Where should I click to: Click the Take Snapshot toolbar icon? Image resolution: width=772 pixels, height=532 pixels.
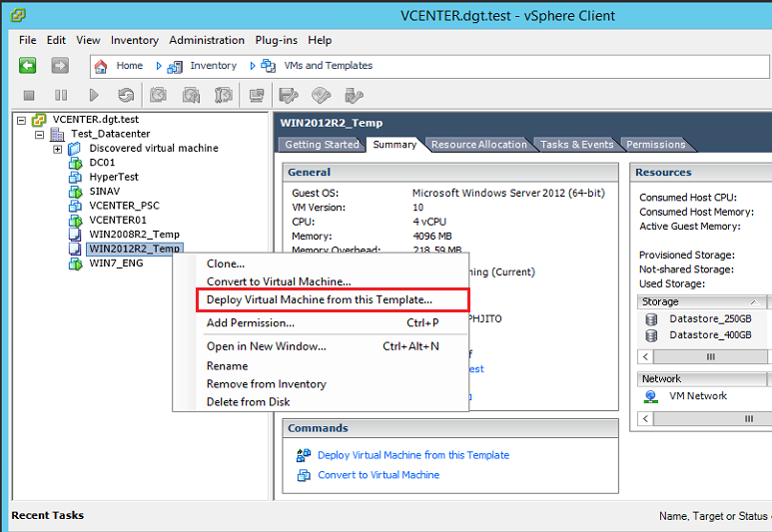click(x=158, y=95)
